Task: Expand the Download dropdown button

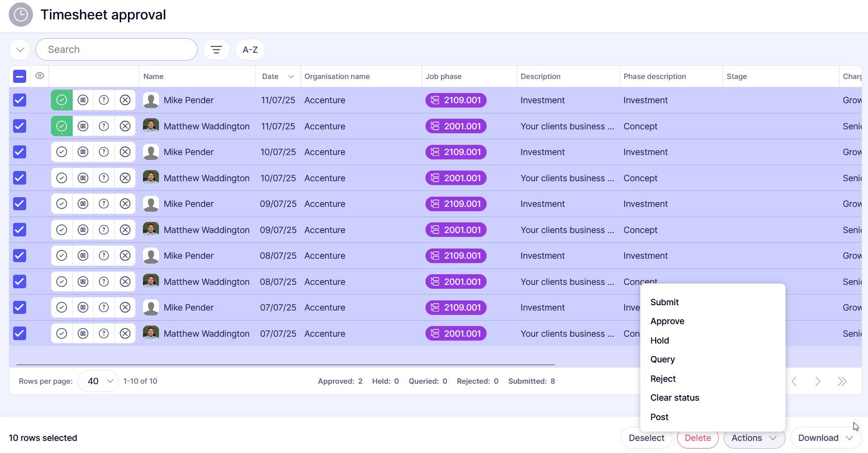Action: pos(825,438)
